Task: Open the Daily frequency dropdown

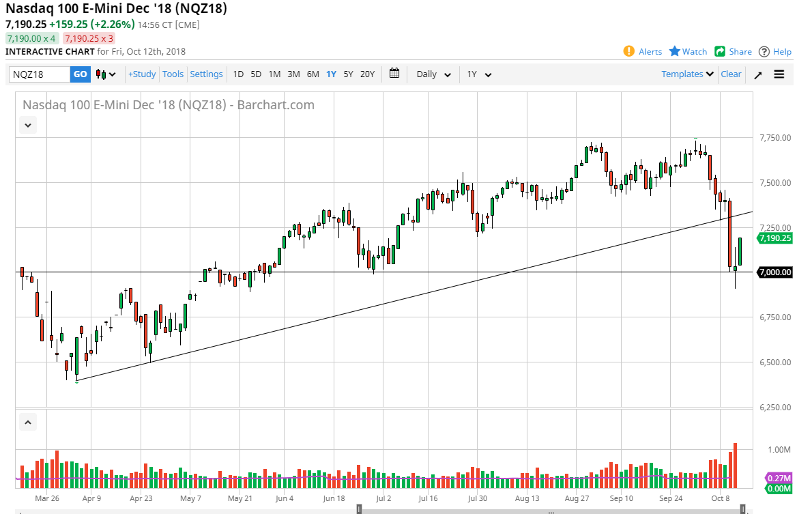Action: coord(434,74)
